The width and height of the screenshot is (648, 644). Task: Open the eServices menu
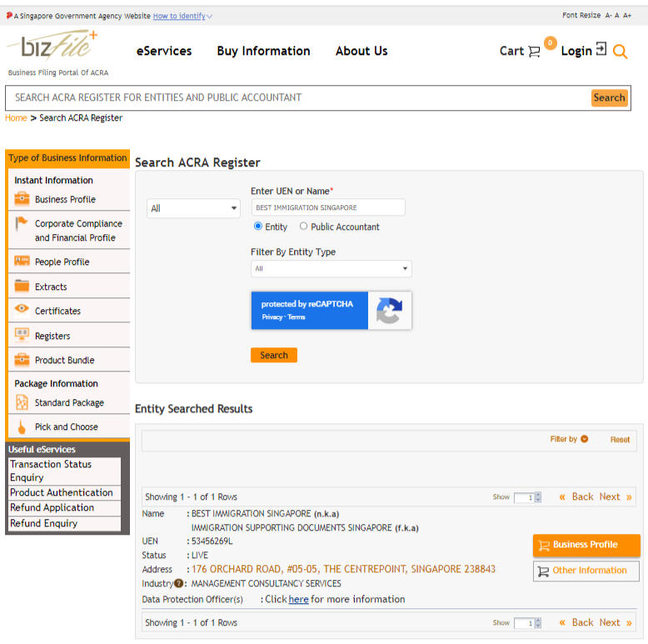pyautogui.click(x=164, y=51)
